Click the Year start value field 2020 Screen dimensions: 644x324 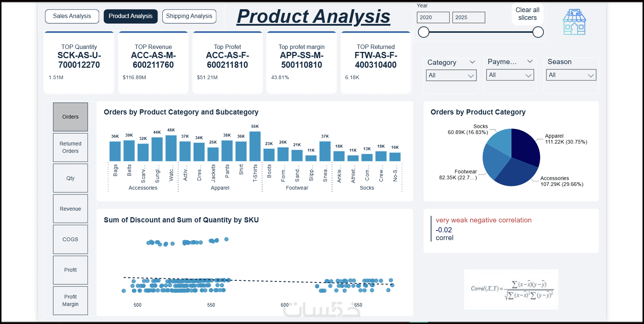tap(433, 17)
